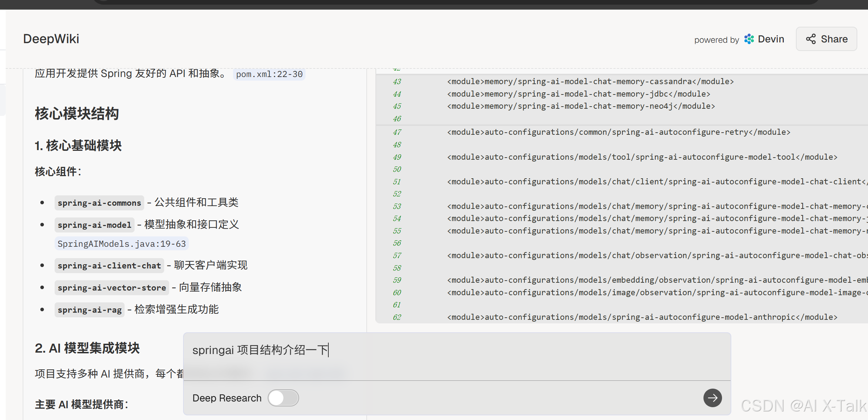Open the pom.xml:22-30 source reference
This screenshot has width=868, height=420.
(269, 74)
